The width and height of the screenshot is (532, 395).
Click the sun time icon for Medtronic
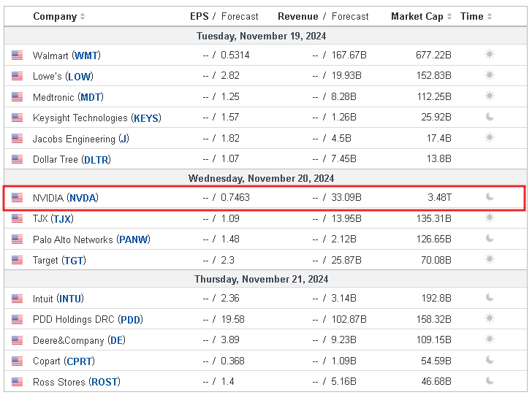pyautogui.click(x=490, y=96)
